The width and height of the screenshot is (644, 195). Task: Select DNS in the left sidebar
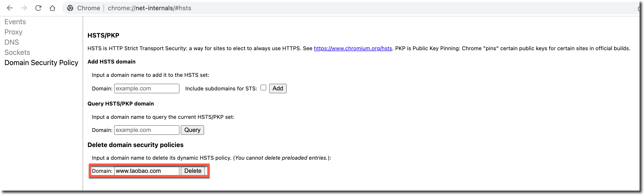point(12,42)
